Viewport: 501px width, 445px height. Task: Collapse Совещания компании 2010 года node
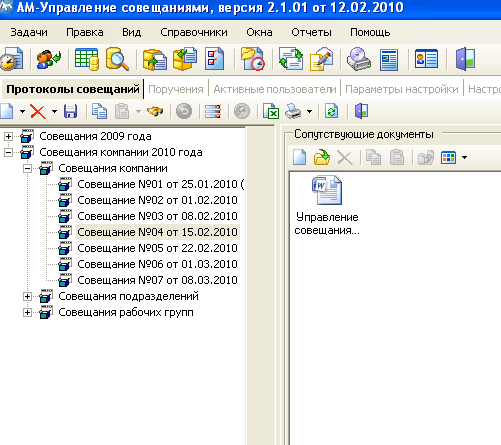[9, 152]
